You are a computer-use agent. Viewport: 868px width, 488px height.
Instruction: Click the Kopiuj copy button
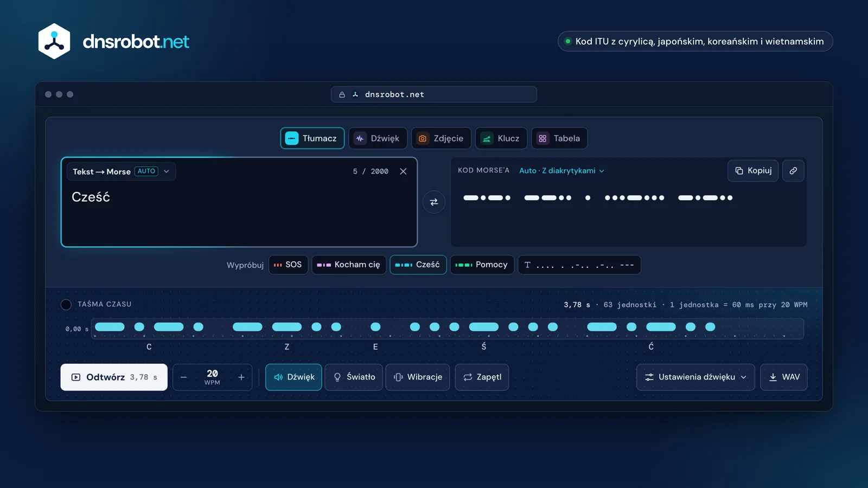[753, 171]
